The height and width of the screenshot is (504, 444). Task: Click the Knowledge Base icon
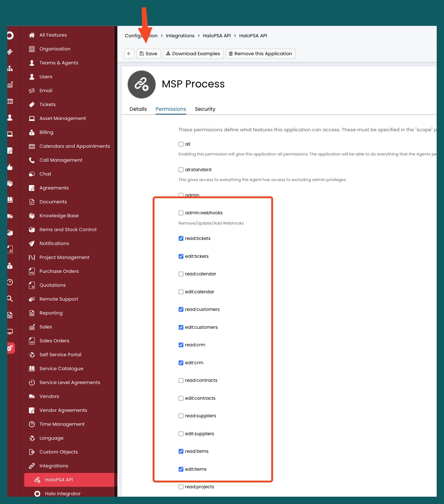pyautogui.click(x=32, y=216)
